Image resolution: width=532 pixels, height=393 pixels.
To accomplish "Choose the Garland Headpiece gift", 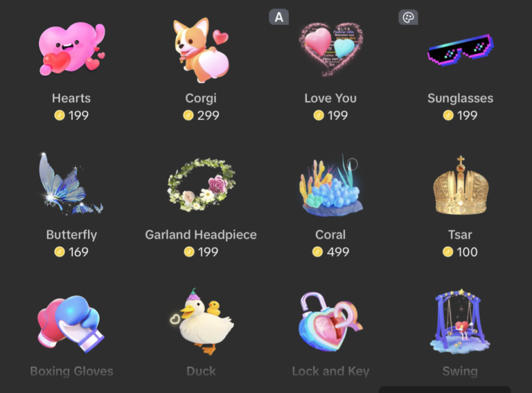I will tap(201, 185).
